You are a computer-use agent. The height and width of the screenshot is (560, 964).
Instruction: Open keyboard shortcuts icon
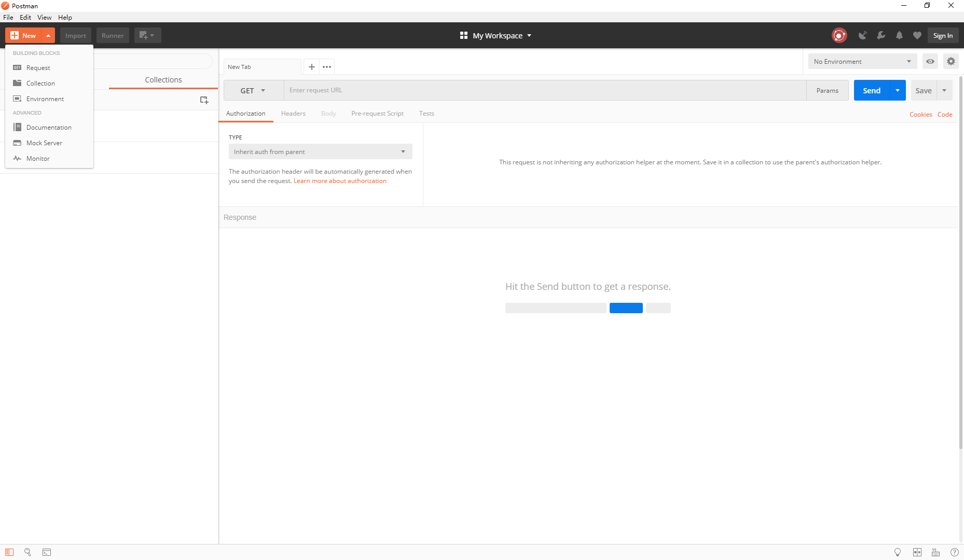936,552
